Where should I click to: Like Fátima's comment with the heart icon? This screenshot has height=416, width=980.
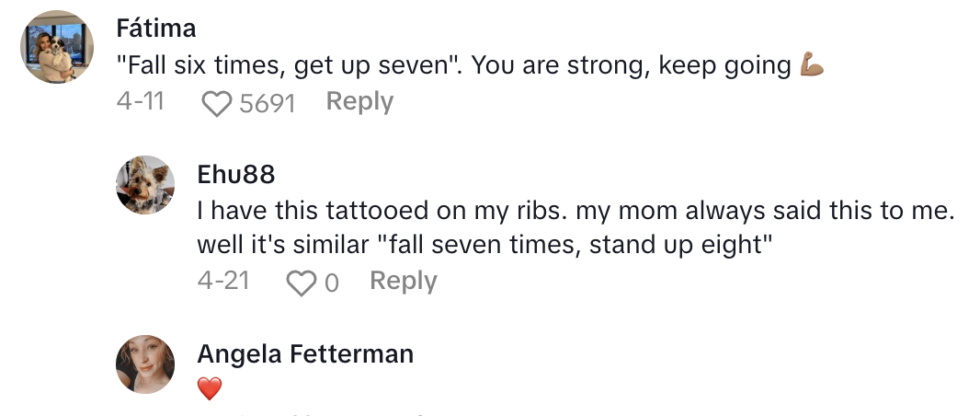click(217, 104)
